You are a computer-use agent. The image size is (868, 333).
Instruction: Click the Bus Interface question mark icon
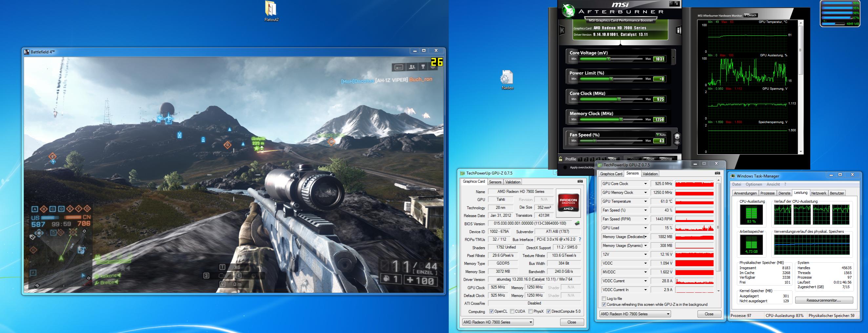coord(579,239)
